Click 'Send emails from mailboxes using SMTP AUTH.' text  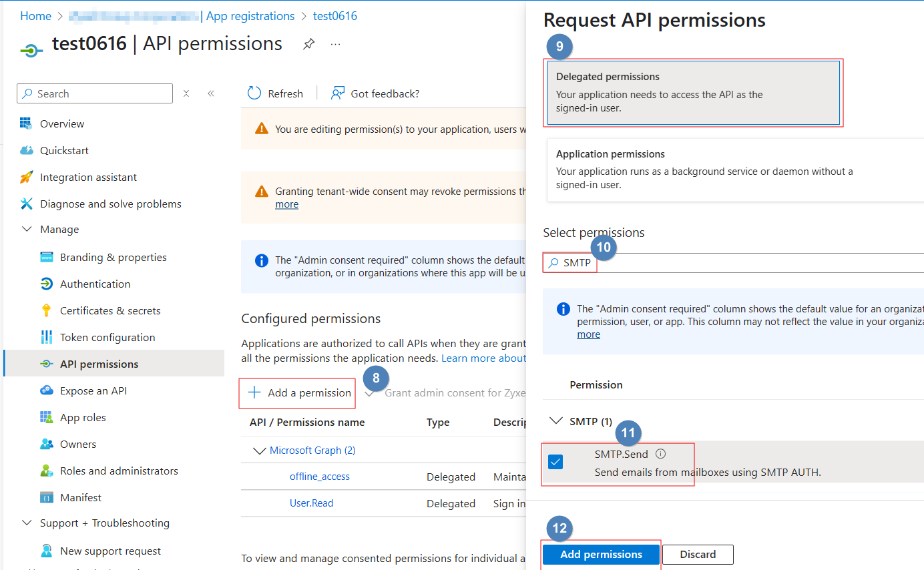[708, 473]
